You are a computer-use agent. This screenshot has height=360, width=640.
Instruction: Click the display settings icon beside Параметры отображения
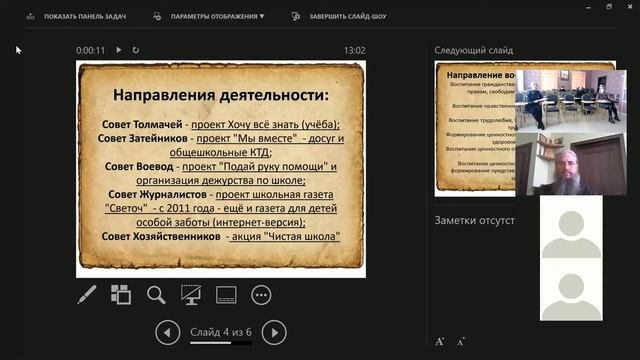click(x=157, y=16)
